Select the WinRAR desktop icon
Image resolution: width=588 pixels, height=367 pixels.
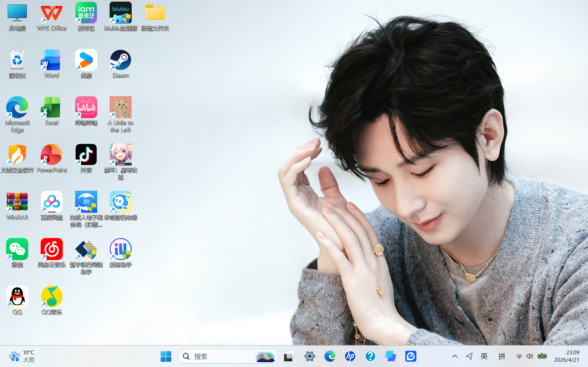click(x=17, y=202)
